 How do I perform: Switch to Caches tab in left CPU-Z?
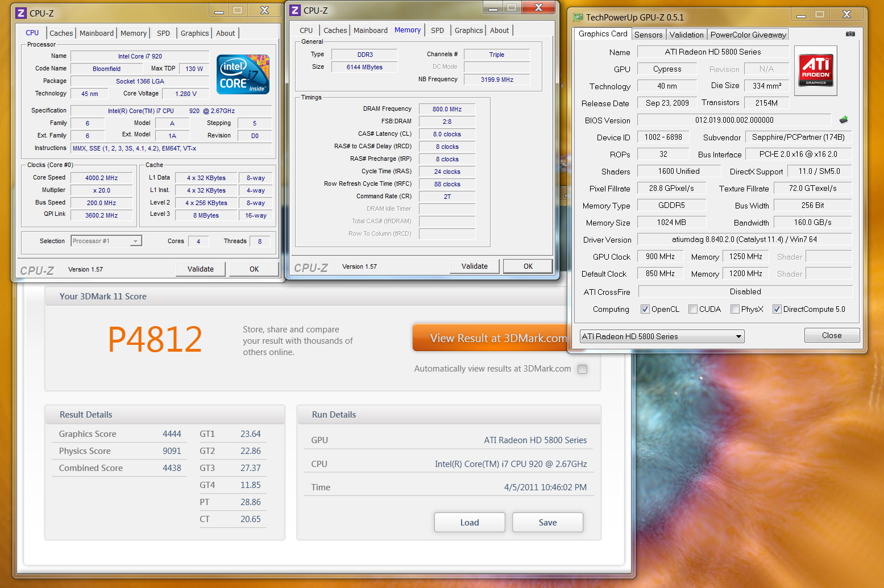pos(61,33)
